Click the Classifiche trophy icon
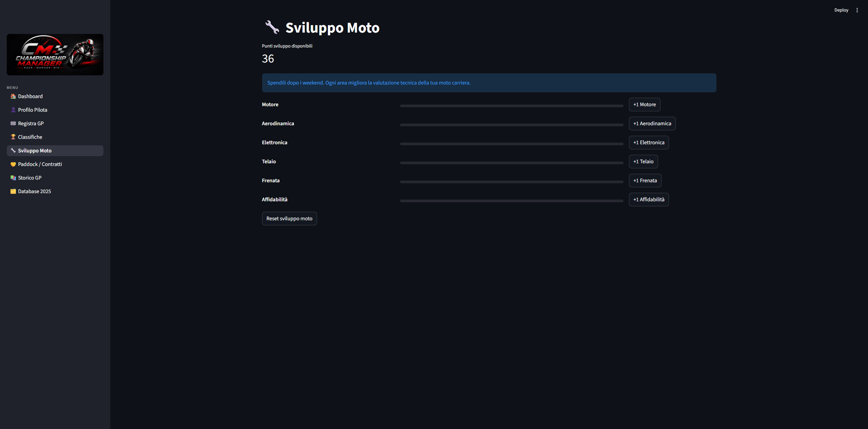Viewport: 868px width, 429px height. tap(13, 137)
